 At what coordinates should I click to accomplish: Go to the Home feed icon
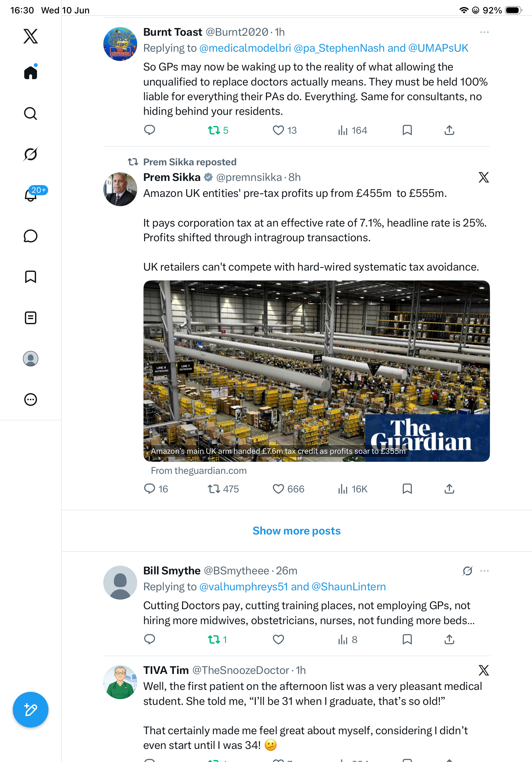(31, 72)
